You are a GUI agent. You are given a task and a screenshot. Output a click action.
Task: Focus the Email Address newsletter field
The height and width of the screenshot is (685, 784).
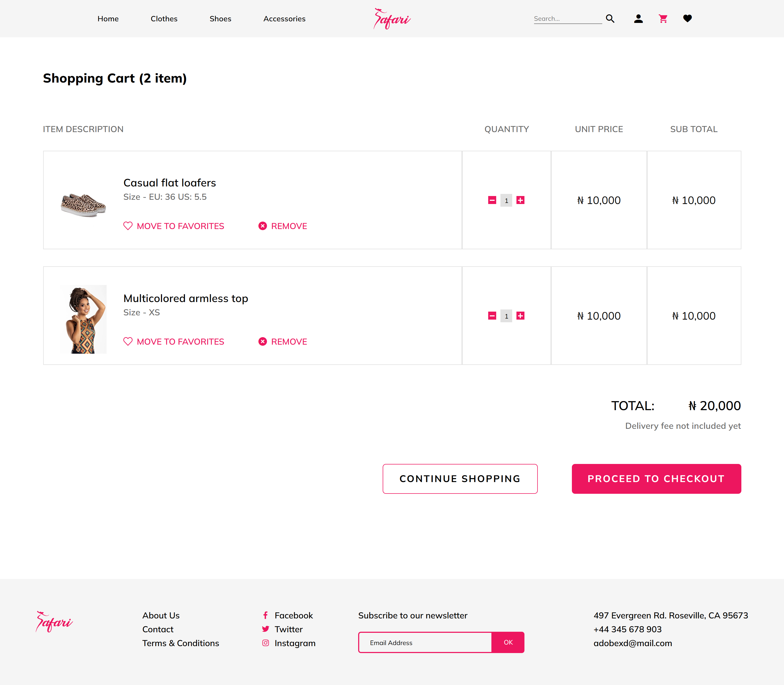425,643
